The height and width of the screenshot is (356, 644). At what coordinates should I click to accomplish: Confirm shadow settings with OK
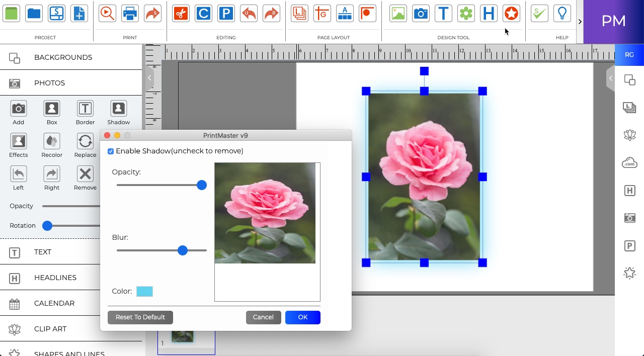click(302, 317)
